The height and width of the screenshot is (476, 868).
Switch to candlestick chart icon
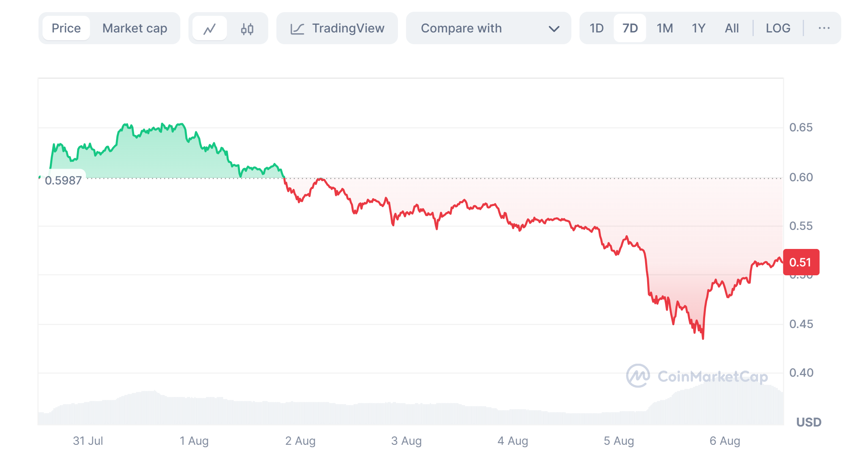(x=247, y=28)
